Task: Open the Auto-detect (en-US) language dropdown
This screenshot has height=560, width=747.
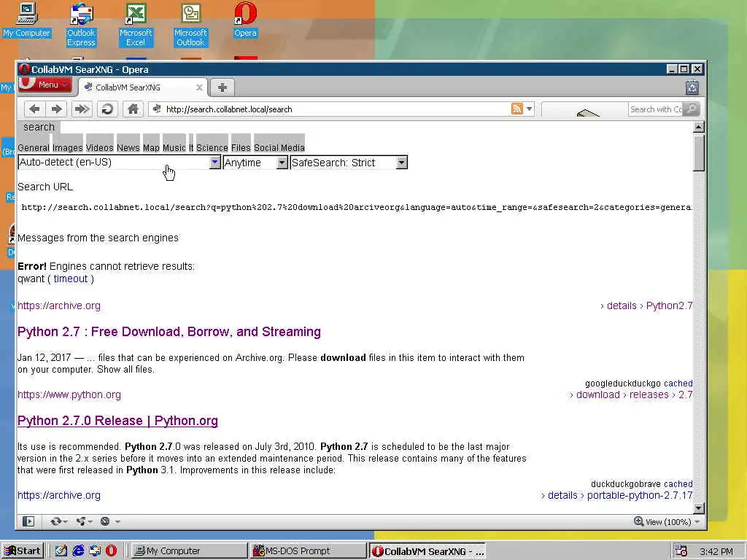Action: coord(119,163)
